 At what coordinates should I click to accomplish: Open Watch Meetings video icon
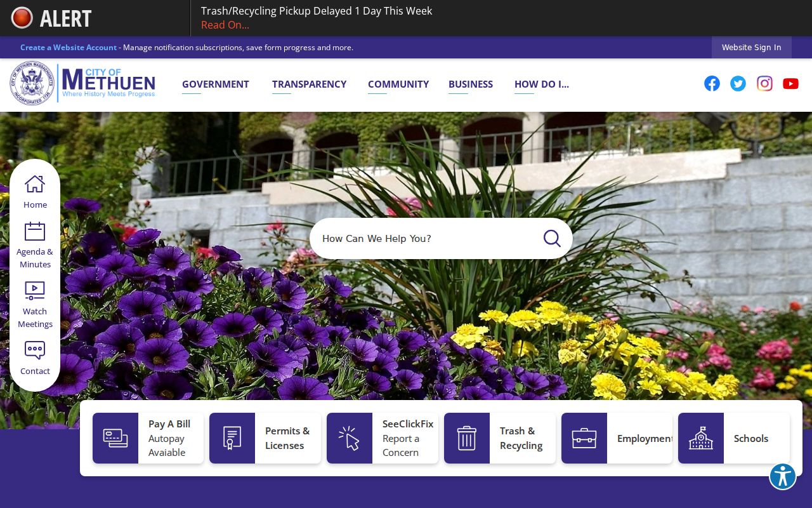pos(35,291)
